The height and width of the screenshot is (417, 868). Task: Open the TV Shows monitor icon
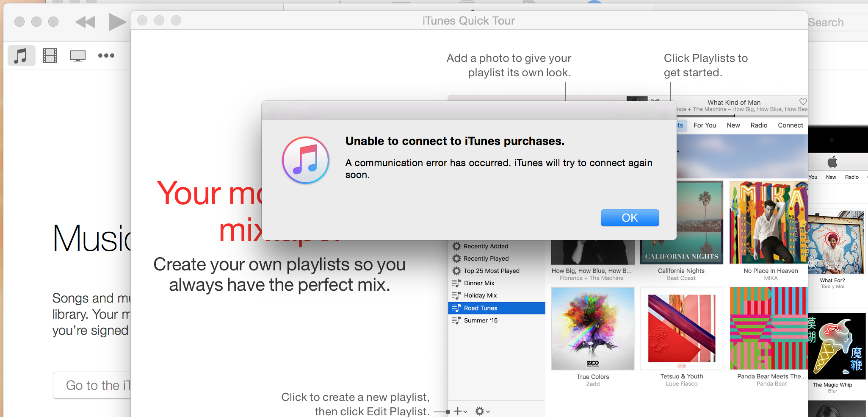click(78, 56)
